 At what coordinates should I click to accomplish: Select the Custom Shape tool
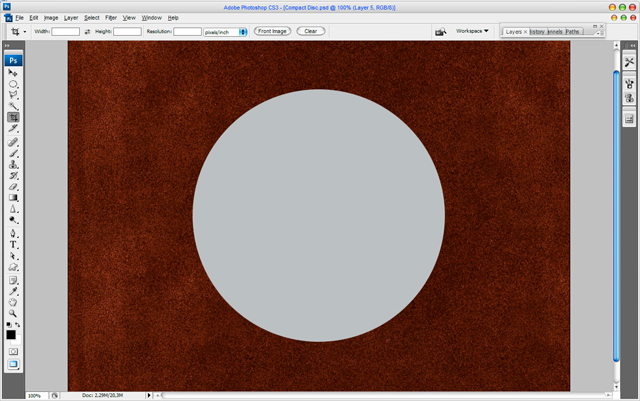13,267
